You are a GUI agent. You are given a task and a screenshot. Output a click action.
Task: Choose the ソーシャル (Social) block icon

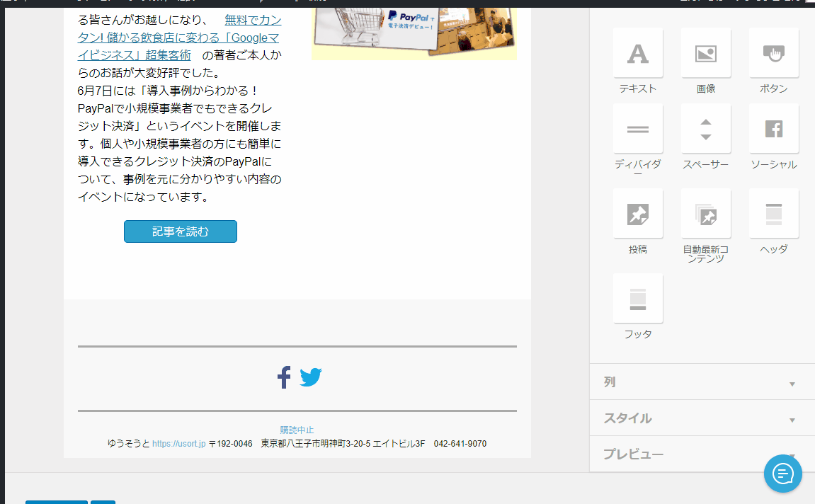tap(773, 129)
